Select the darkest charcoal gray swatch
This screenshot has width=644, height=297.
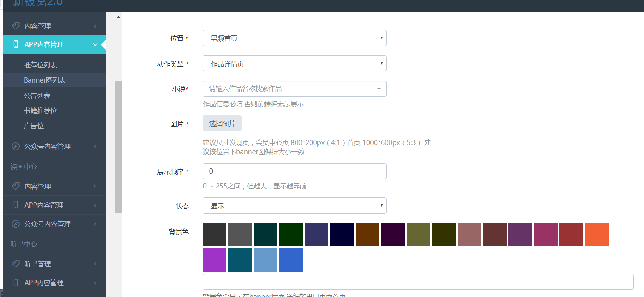point(214,235)
